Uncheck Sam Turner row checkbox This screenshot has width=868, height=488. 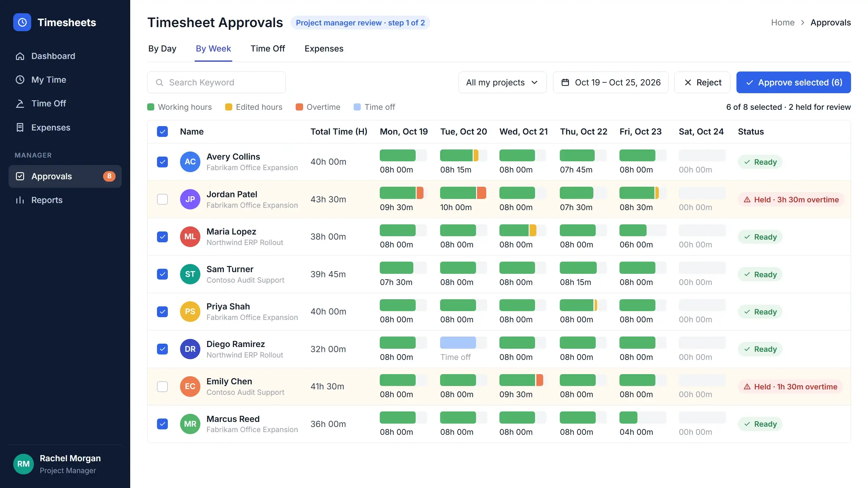[x=162, y=274]
